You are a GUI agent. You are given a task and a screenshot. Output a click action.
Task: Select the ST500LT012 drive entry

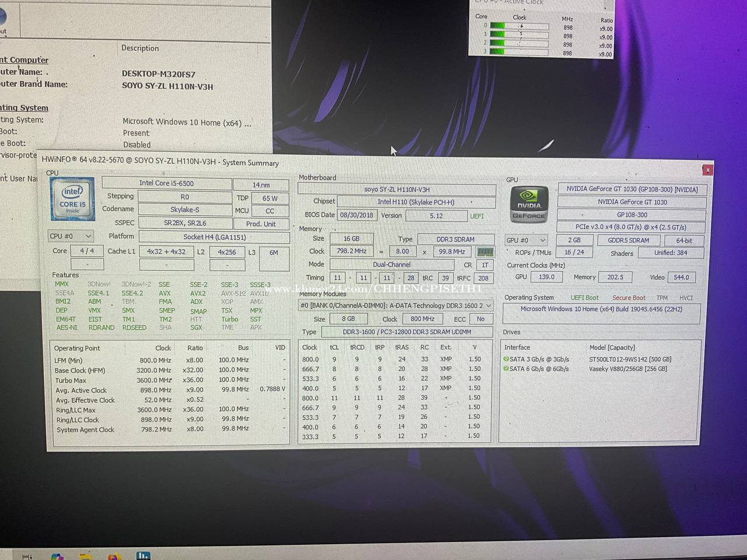pyautogui.click(x=630, y=359)
